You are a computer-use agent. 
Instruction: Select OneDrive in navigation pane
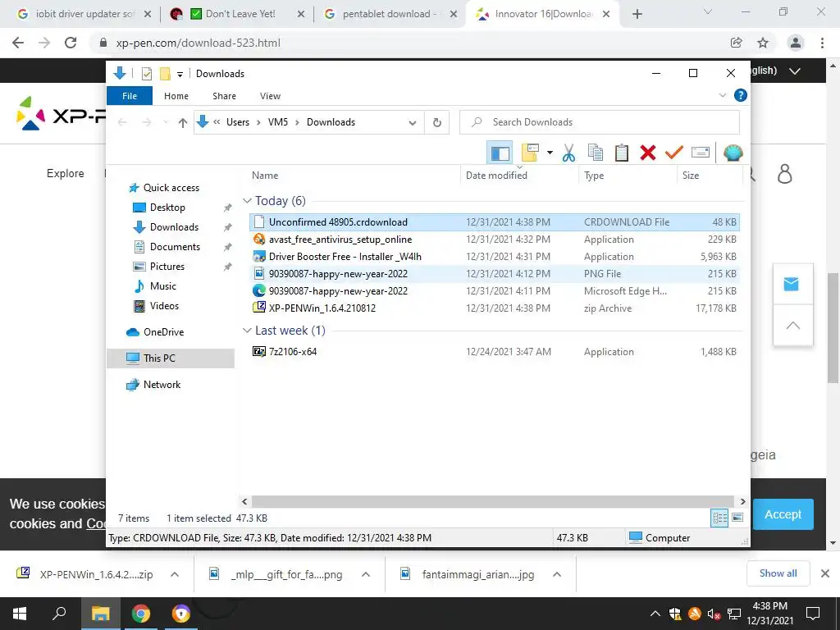tap(163, 332)
